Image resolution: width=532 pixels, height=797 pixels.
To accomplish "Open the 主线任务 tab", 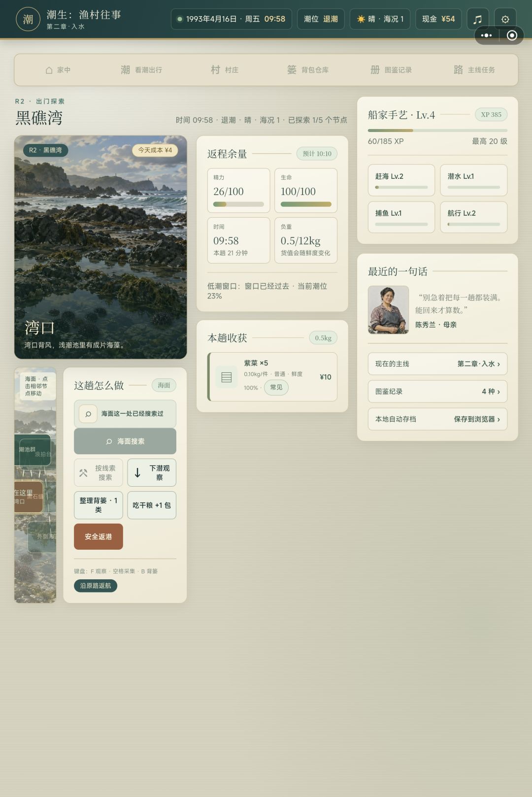I will (x=474, y=70).
